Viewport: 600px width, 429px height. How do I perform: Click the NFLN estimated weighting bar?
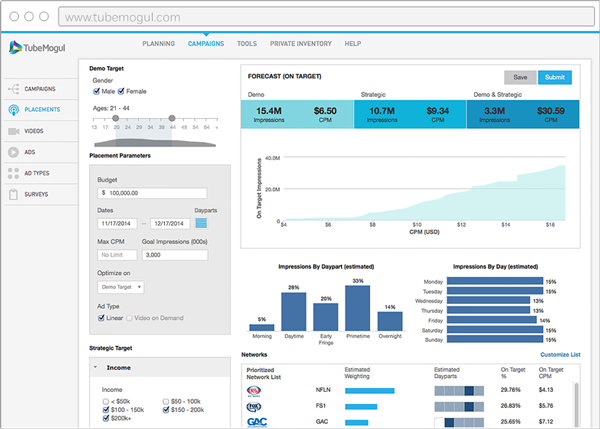point(370,391)
